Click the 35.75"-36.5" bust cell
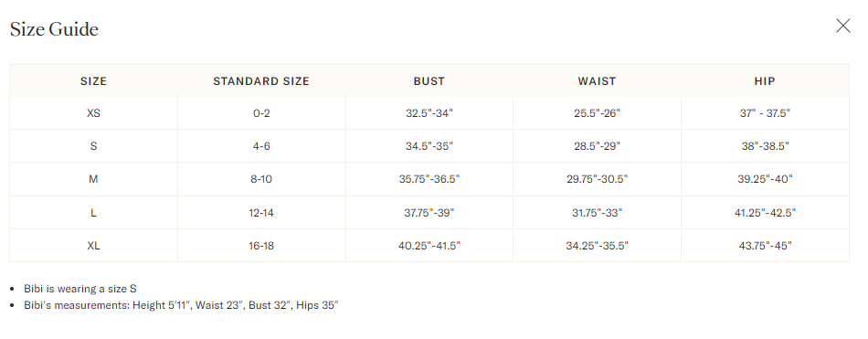The width and height of the screenshot is (868, 339). pos(429,179)
